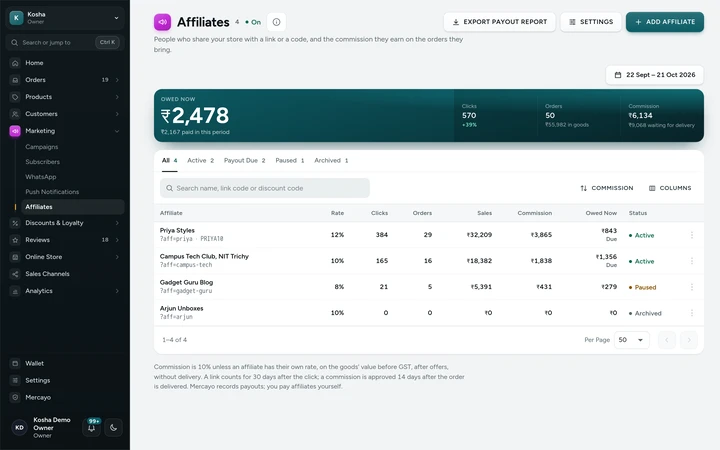Expand Discounts & Loyalty chevron
This screenshot has width=720, height=450.
(x=117, y=223)
